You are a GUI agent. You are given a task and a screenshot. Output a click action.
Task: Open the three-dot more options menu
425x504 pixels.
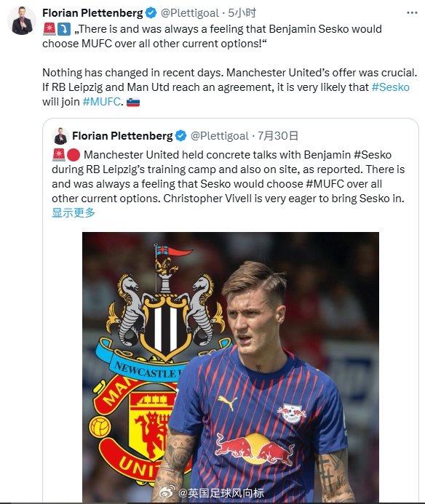tap(412, 13)
